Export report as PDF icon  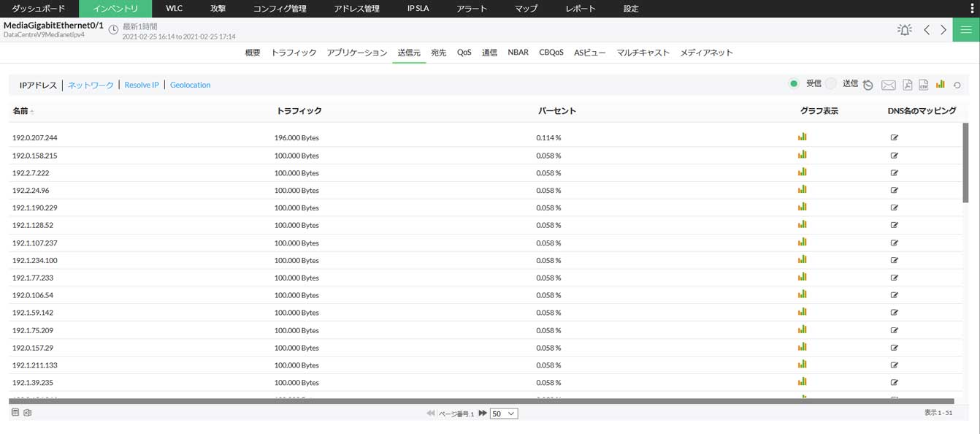[907, 85]
